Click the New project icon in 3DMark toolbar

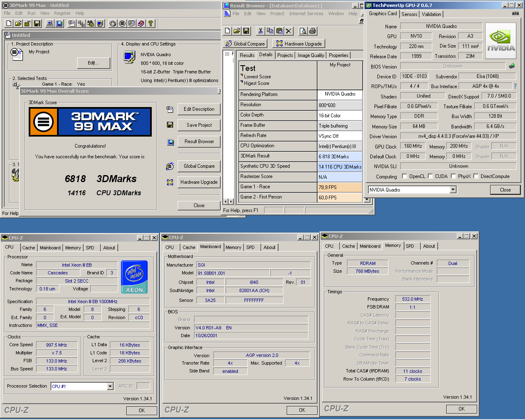(x=9, y=24)
